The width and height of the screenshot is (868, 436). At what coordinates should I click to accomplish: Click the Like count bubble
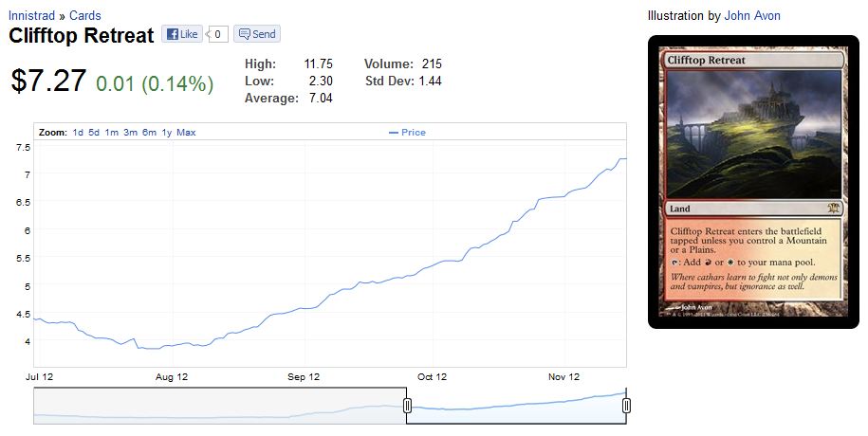[x=216, y=34]
